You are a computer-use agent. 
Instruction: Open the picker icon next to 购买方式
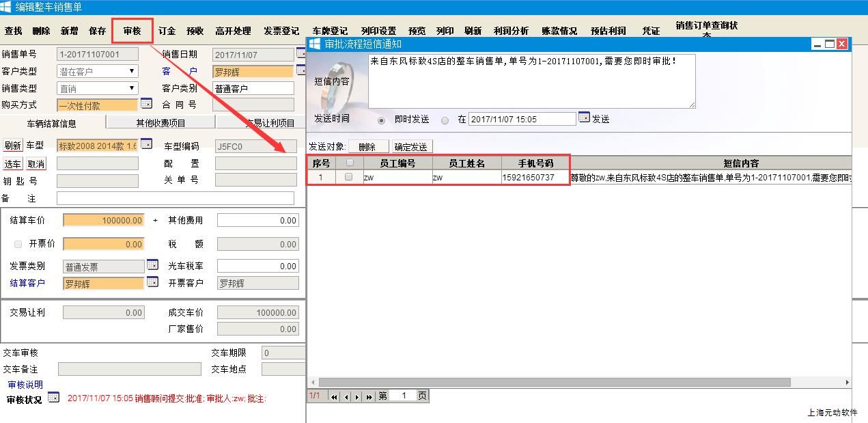point(146,104)
